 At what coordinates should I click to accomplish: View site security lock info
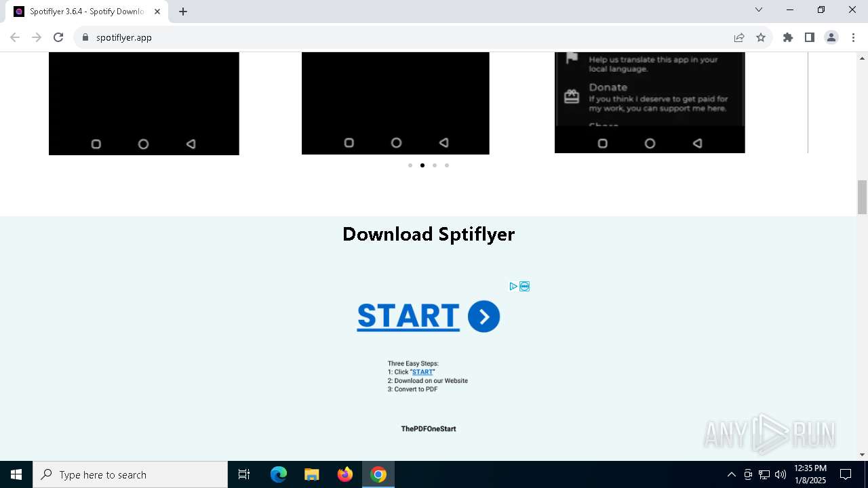(x=85, y=37)
